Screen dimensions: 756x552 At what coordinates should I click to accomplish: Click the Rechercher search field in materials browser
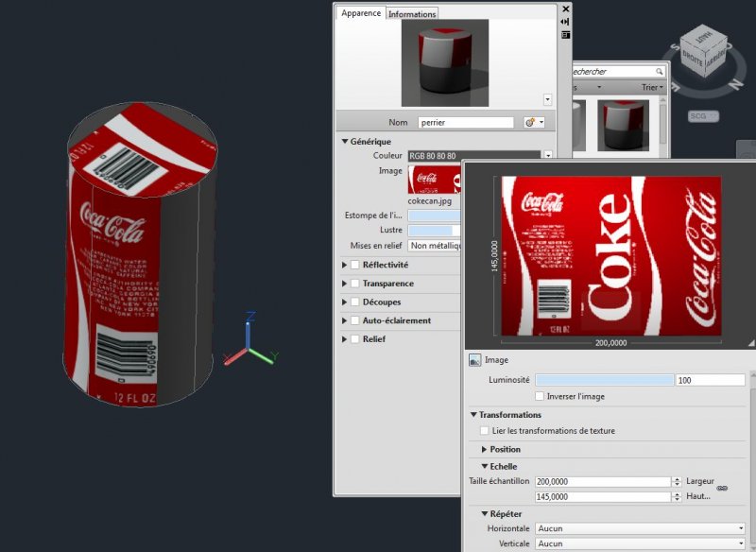618,72
